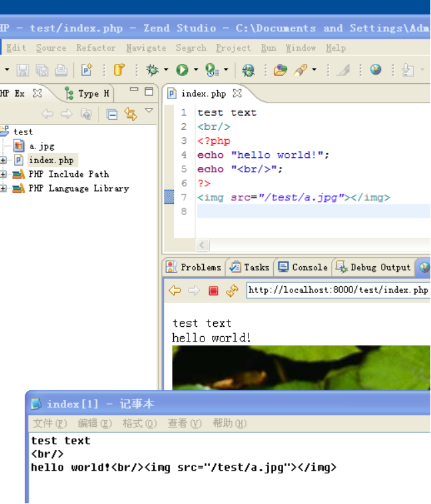Screen dimensions: 431x504
Task: Open the dropdown next to the Run icon
Action: pos(196,69)
